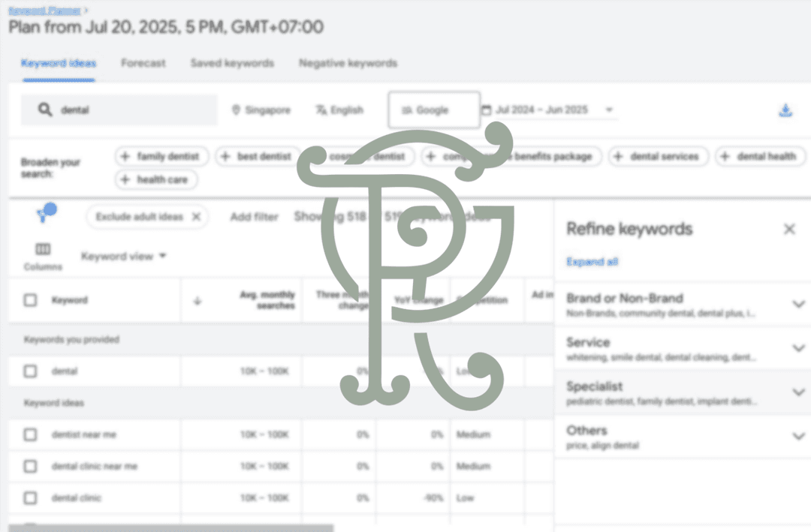
Task: Download keyword ideas with the download icon
Action: click(785, 110)
